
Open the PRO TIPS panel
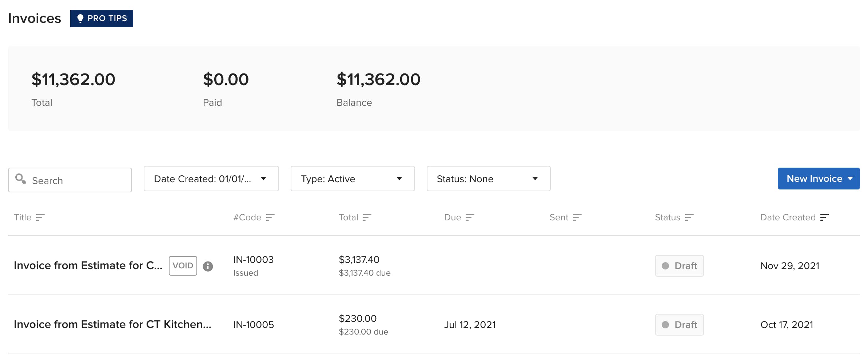pyautogui.click(x=102, y=18)
